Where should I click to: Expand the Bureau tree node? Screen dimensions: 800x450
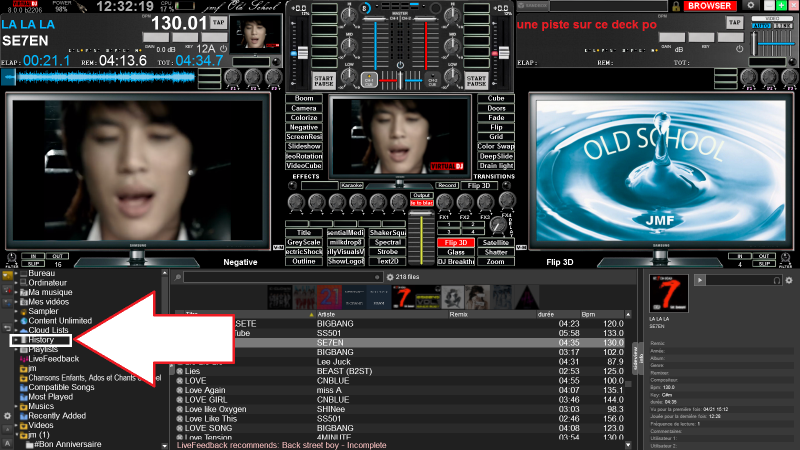(x=16, y=273)
